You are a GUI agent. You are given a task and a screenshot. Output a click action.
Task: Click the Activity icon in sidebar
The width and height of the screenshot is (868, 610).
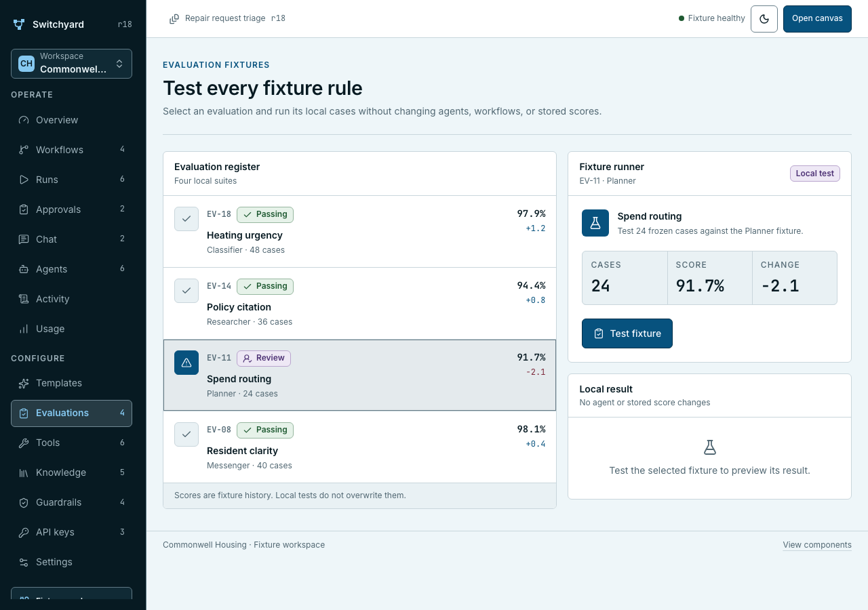(24, 299)
